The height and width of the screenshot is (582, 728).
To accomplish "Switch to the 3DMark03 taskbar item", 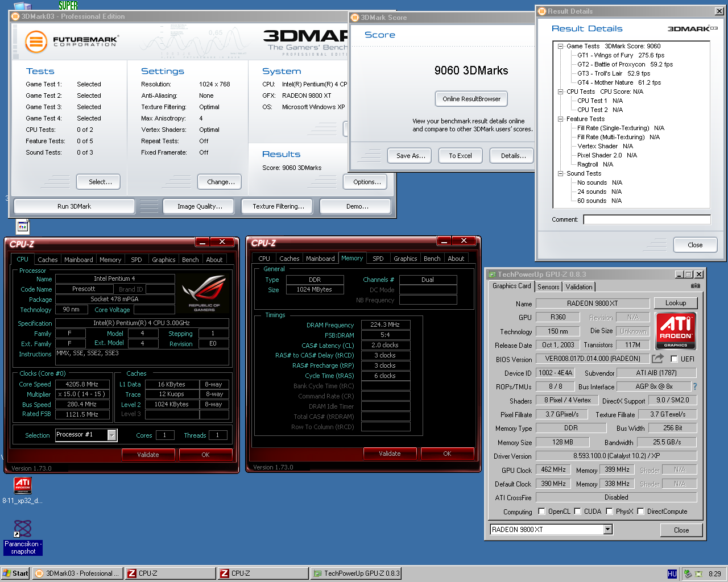I will pos(78,573).
